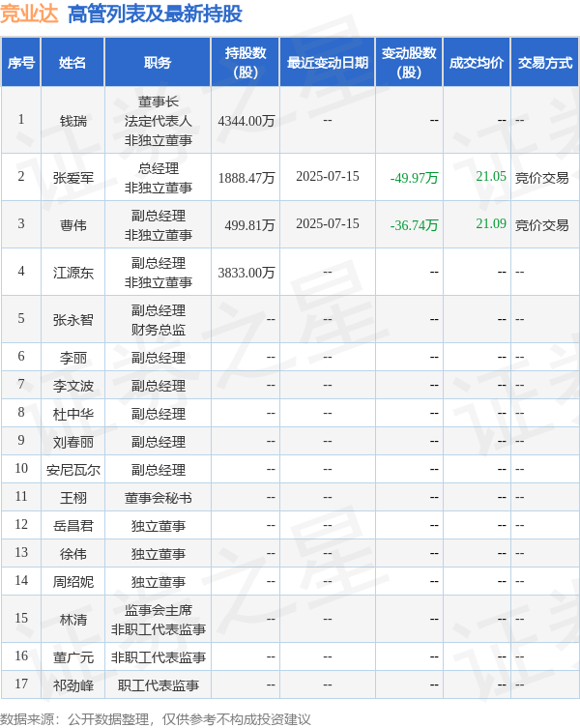Click the name 祁劲峰 in row 17
Screen dimensions: 580x728
coord(72,685)
